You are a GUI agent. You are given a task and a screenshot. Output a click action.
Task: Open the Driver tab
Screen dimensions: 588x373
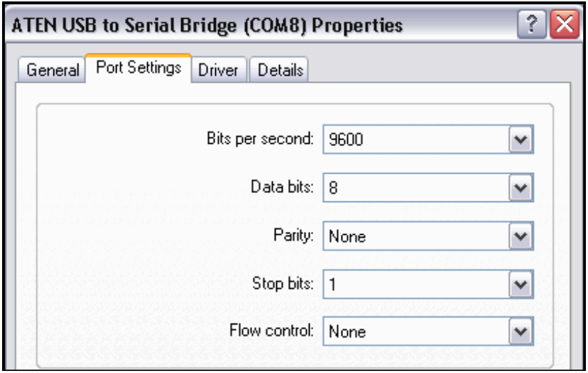pyautogui.click(x=219, y=70)
